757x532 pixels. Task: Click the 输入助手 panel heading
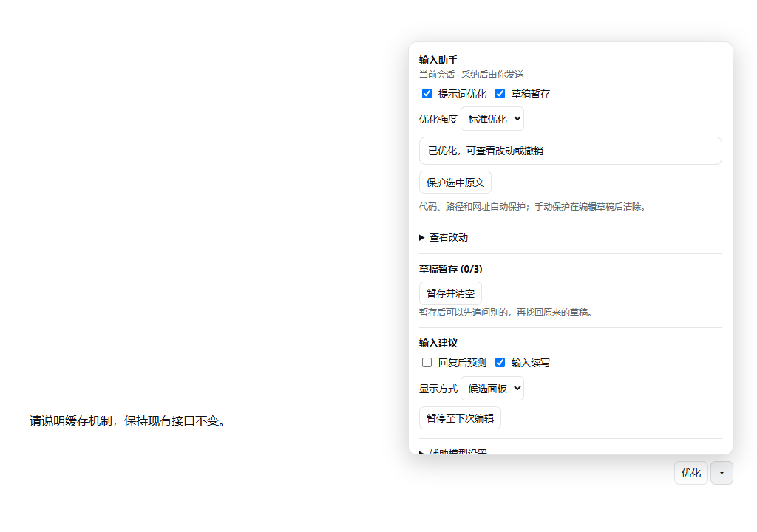(x=438, y=61)
